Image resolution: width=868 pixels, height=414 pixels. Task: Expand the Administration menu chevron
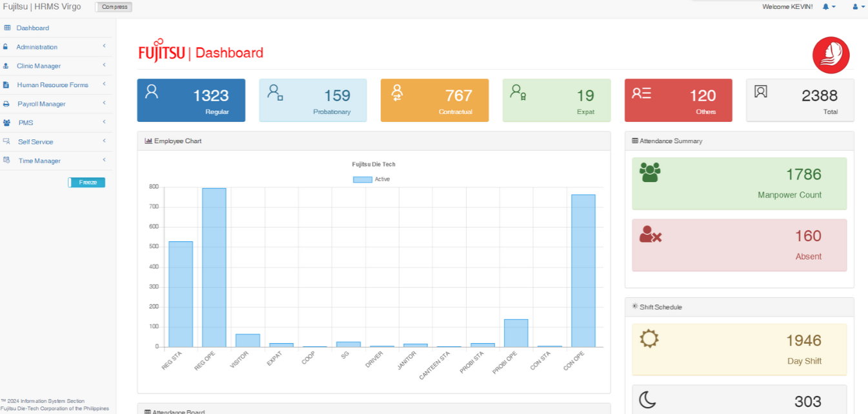click(104, 46)
